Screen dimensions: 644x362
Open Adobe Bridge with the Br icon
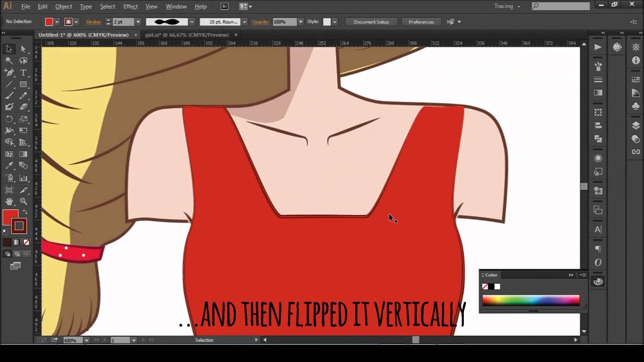coord(224,7)
